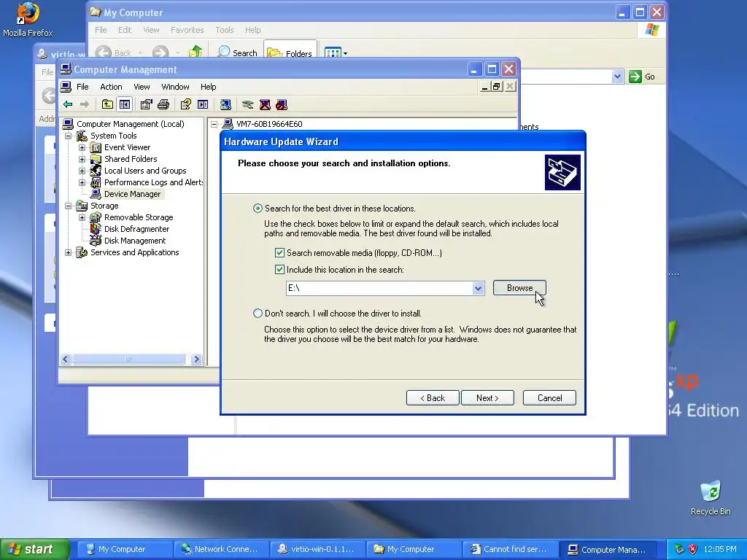Click the Uninstall device toolbar icon
This screenshot has width=747, height=560.
coord(265,104)
